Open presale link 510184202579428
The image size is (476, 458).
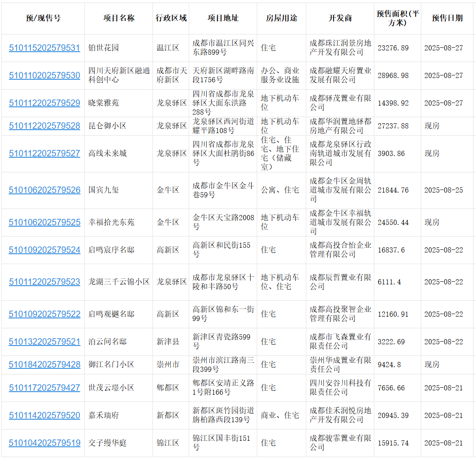[x=44, y=365]
